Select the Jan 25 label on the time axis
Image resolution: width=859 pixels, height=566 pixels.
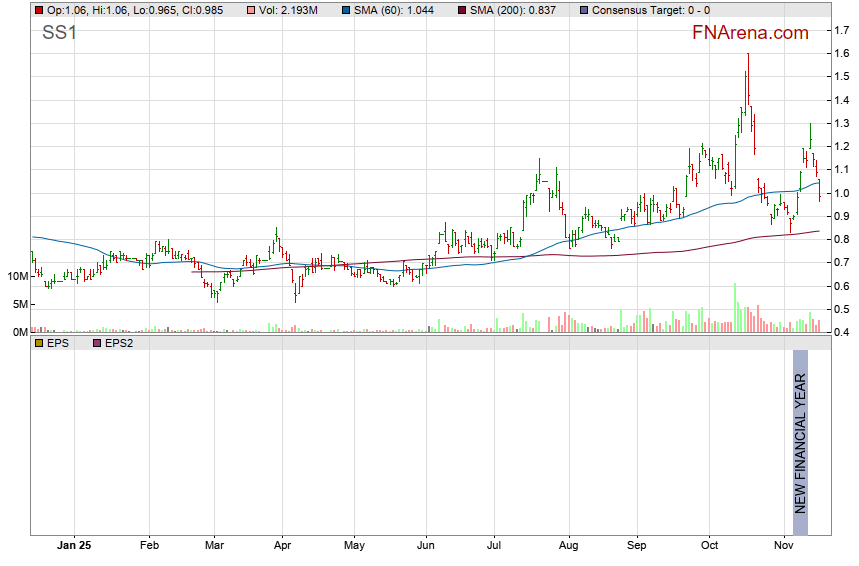pos(73,546)
